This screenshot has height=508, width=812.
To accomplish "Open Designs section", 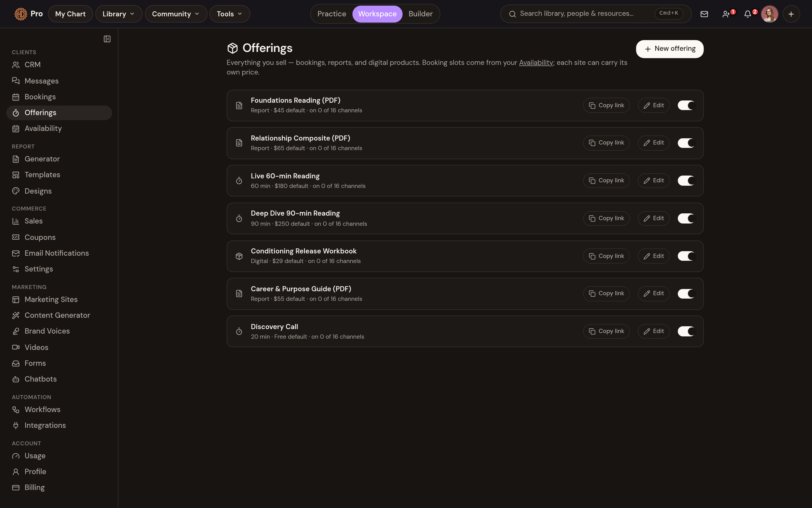I will (x=59, y=191).
